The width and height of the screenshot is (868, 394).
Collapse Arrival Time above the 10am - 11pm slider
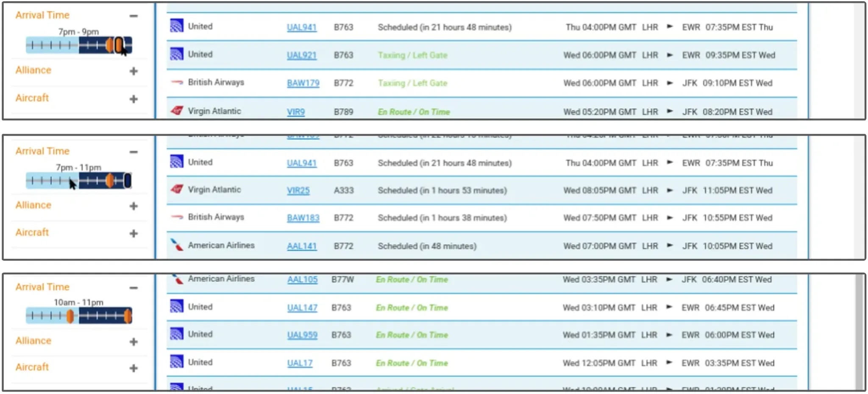(x=134, y=288)
